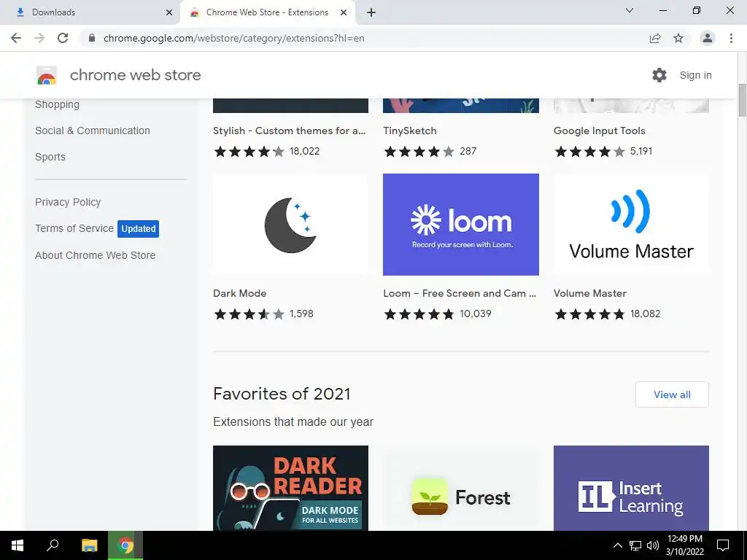Click the Volume Master title text
The width and height of the screenshot is (747, 560).
click(589, 293)
